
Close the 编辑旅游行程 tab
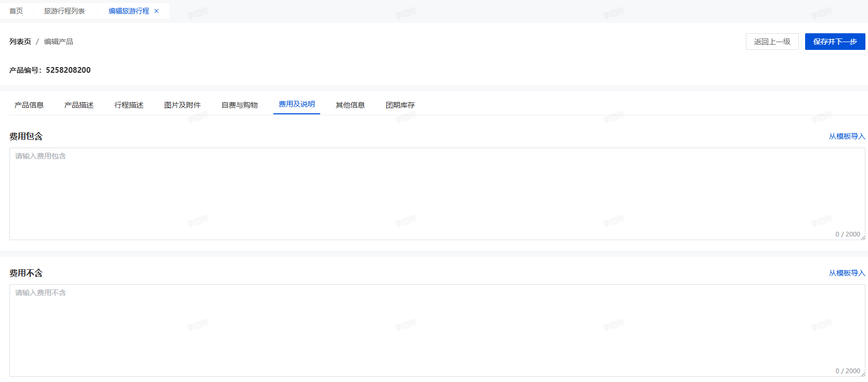(x=156, y=11)
